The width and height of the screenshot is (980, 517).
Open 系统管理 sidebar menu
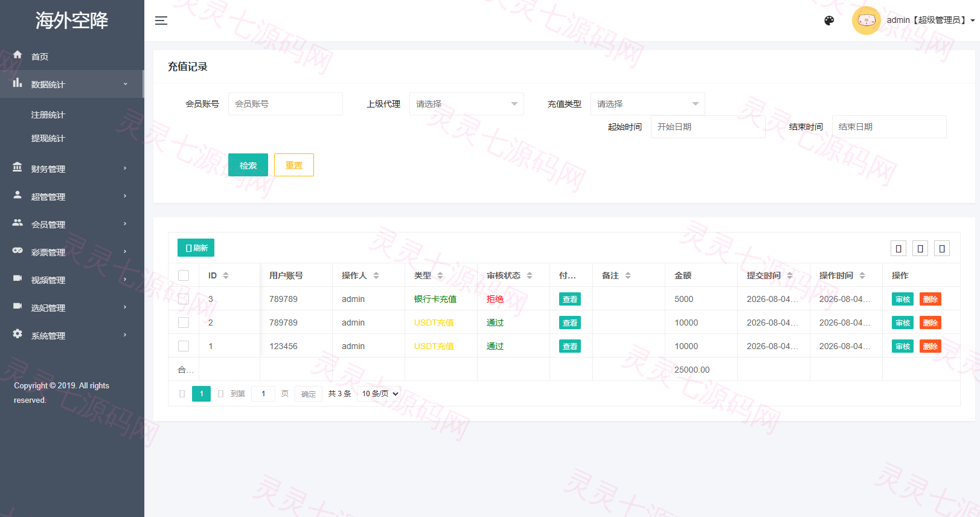click(72, 335)
